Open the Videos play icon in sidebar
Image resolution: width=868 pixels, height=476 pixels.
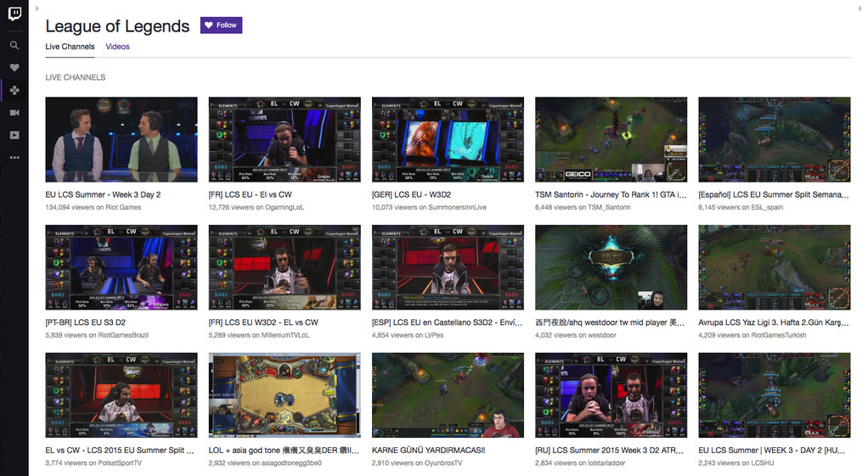[14, 135]
